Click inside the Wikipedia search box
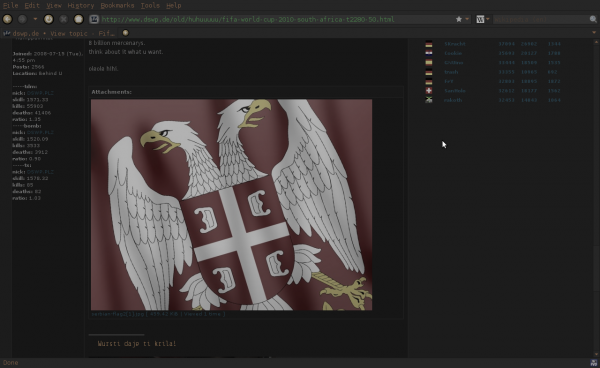Image resolution: width=600 pixels, height=368 pixels. click(x=540, y=19)
